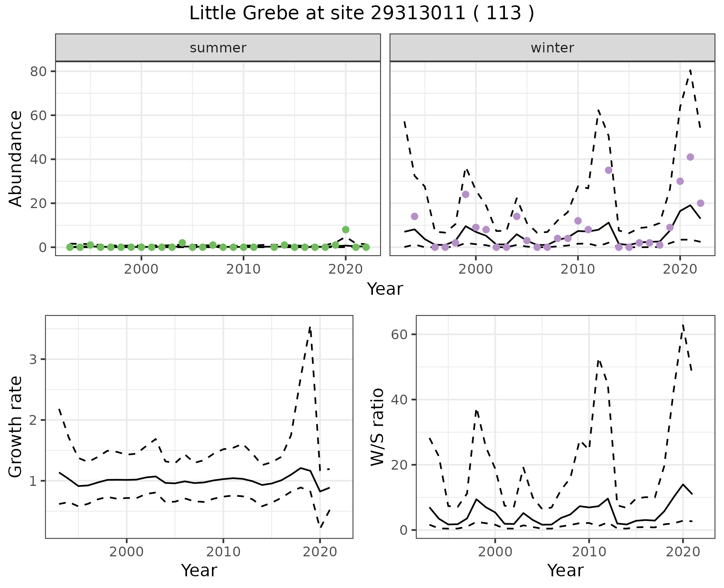The image size is (724, 588).
Task: Click the purple winter point near 35
Action: [x=608, y=170]
